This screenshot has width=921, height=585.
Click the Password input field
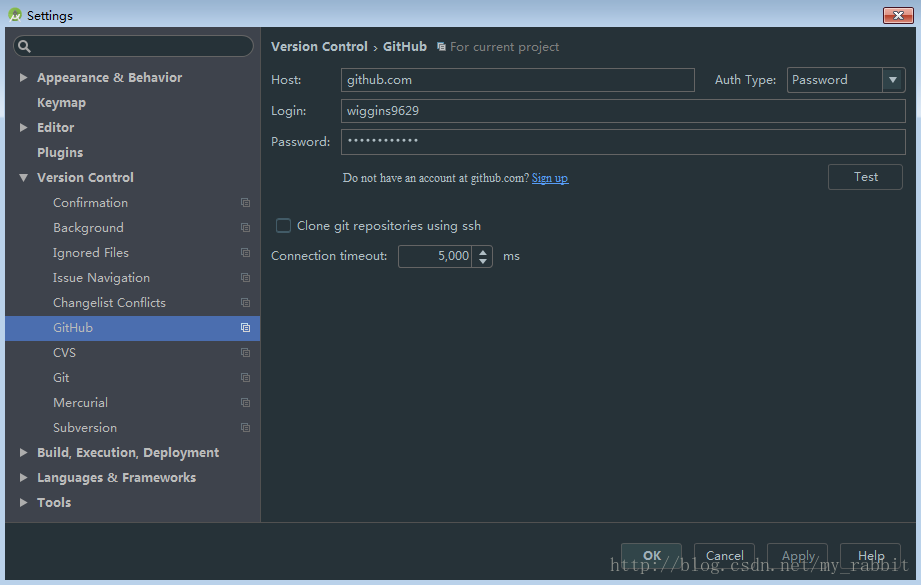[x=623, y=142]
